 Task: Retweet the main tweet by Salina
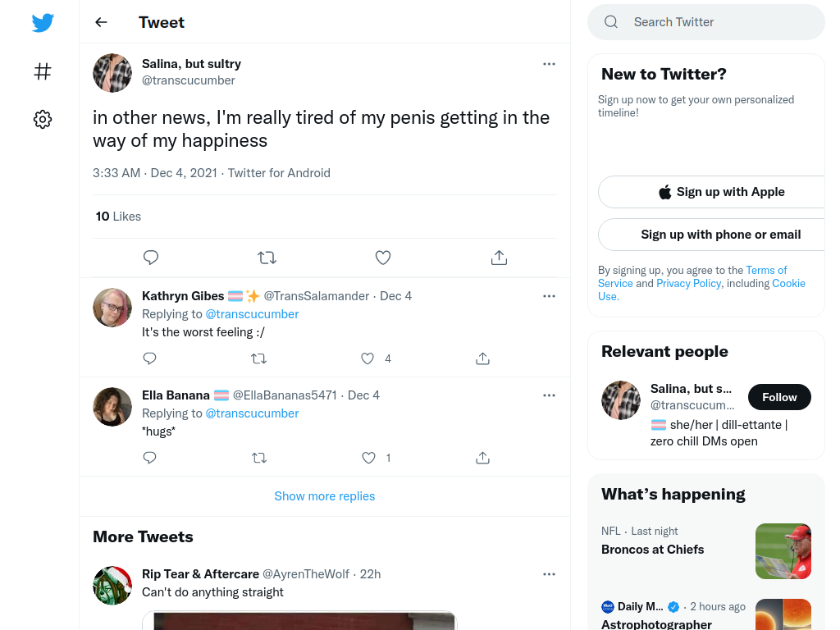coord(267,258)
